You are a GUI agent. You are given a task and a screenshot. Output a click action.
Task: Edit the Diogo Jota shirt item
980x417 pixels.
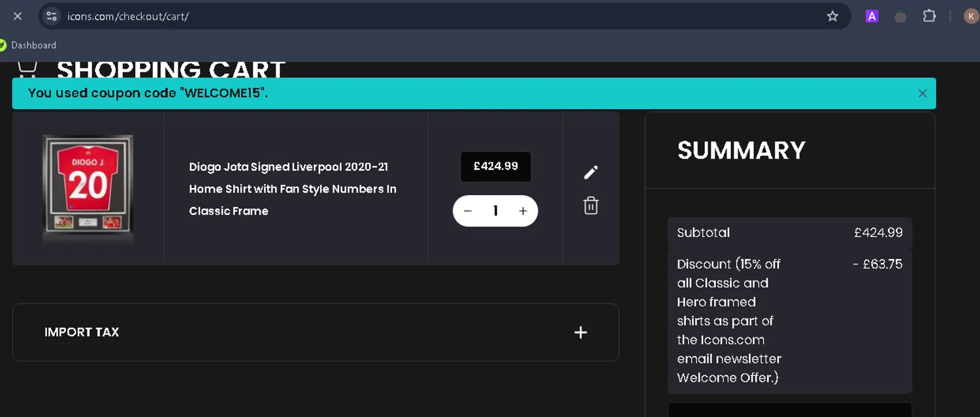(591, 172)
